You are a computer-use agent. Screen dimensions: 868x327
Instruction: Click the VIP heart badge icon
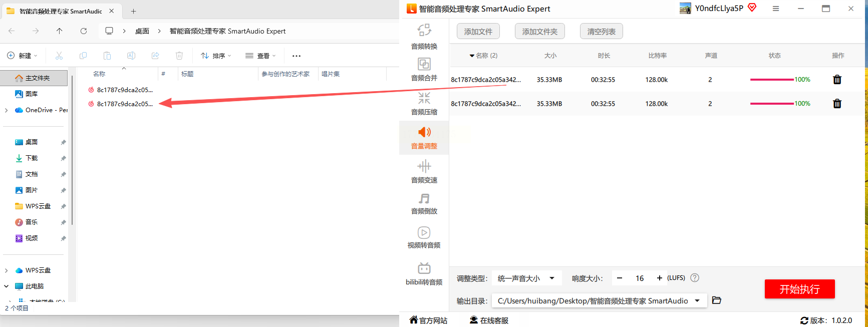[752, 8]
